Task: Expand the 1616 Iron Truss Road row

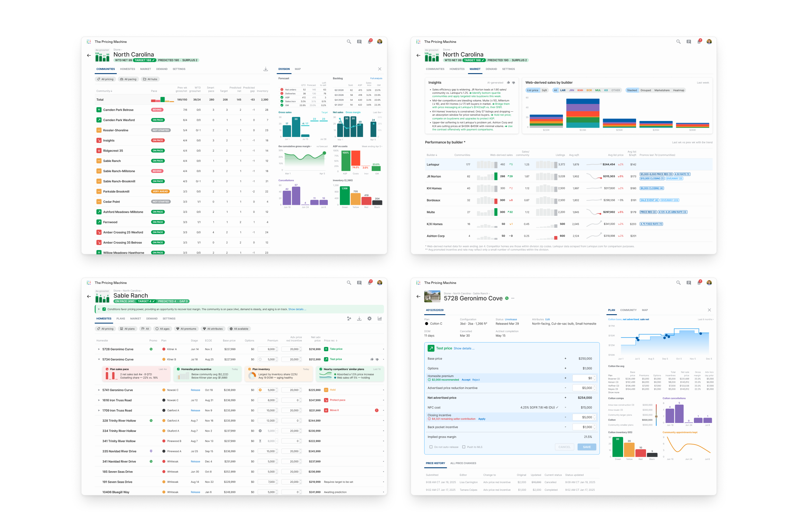Action: click(x=99, y=400)
